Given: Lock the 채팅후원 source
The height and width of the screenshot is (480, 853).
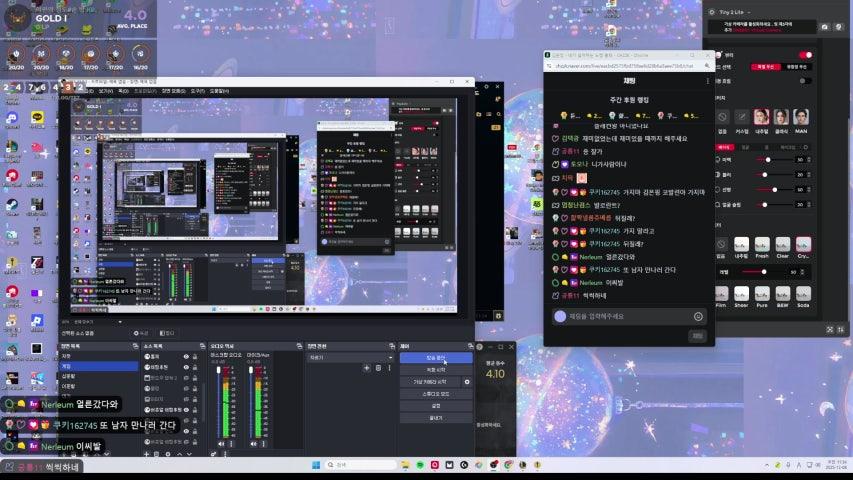Looking at the screenshot, I should [x=195, y=367].
